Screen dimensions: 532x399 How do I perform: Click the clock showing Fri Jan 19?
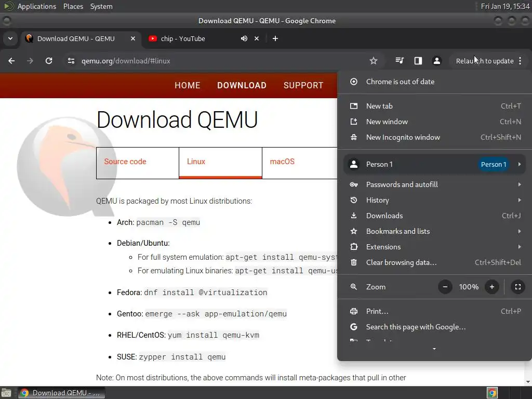point(505,6)
